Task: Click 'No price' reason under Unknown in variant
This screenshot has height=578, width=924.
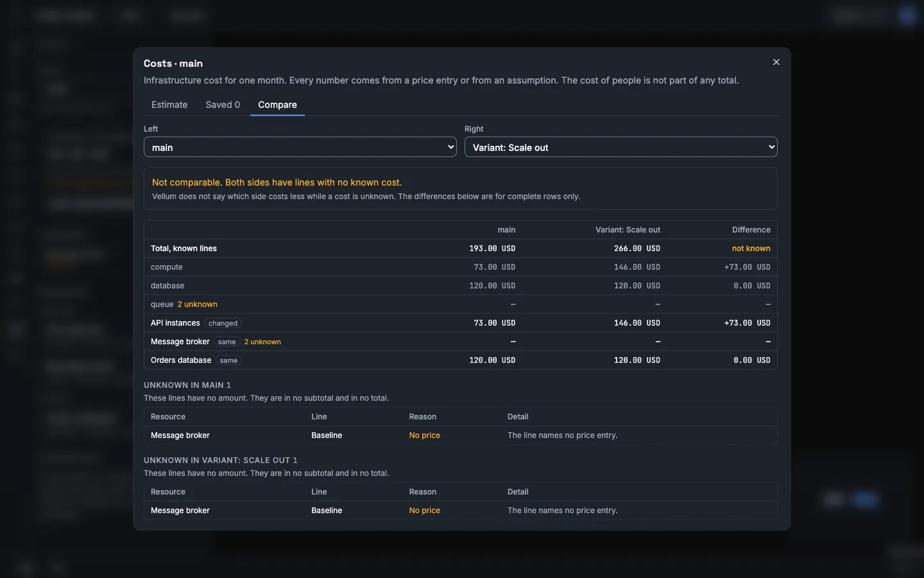Action: point(425,511)
